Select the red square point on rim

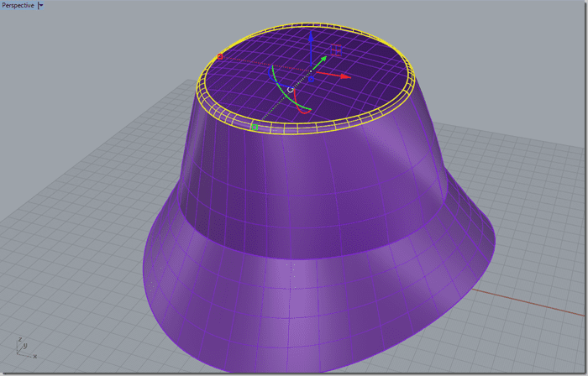click(x=220, y=57)
